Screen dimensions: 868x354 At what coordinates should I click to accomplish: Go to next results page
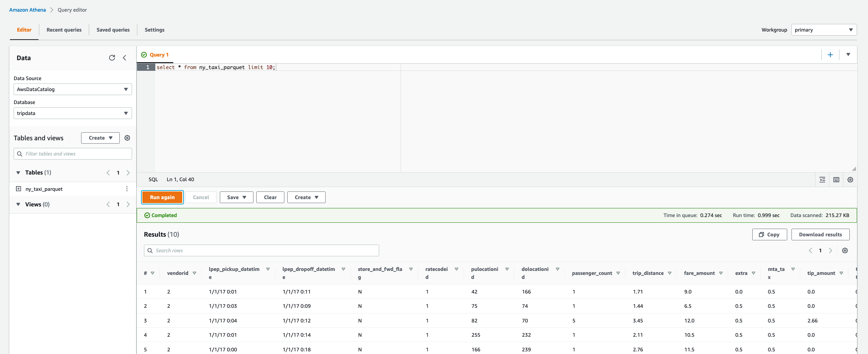tap(830, 250)
